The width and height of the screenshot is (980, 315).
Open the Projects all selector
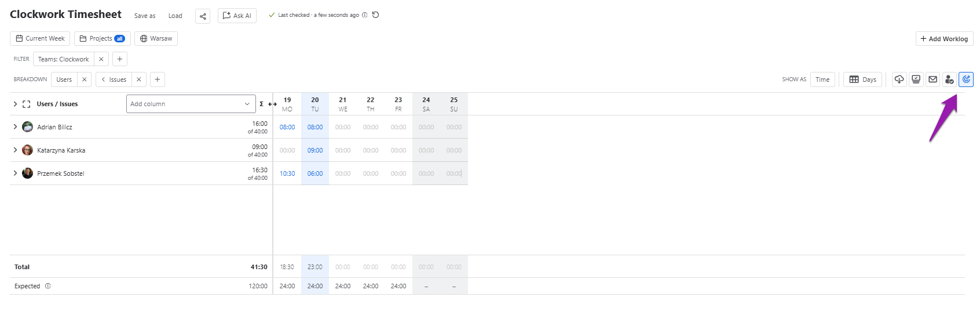[x=102, y=38]
